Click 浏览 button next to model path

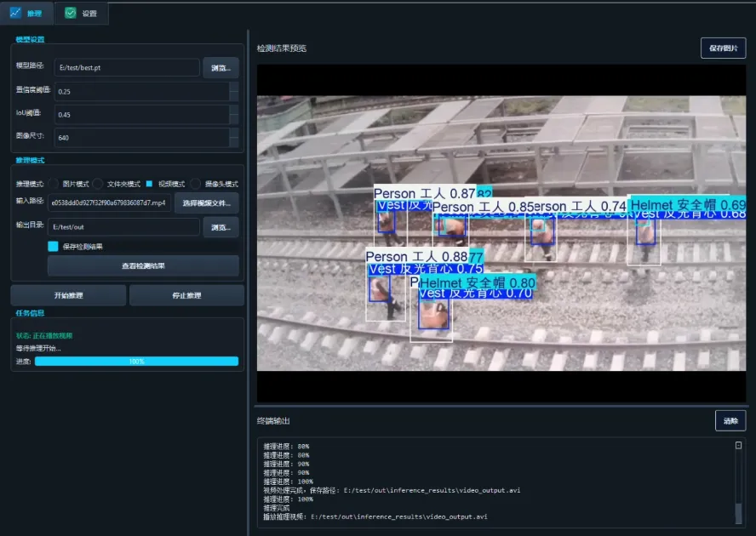click(x=220, y=68)
